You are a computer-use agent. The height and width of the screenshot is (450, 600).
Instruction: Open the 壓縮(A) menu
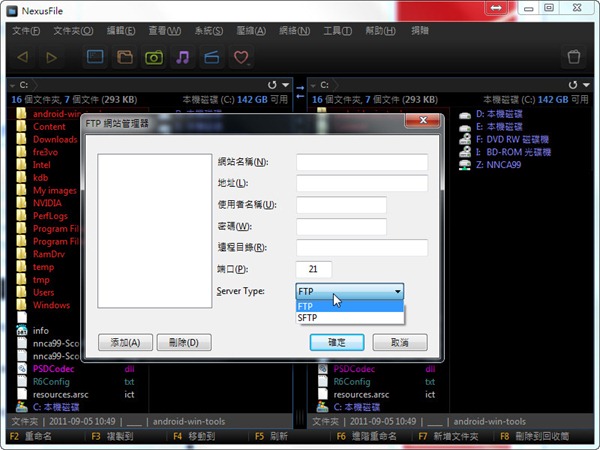251,31
